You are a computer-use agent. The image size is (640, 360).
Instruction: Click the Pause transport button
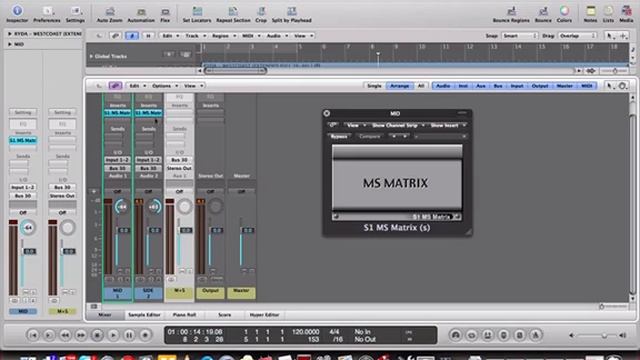pos(129,335)
